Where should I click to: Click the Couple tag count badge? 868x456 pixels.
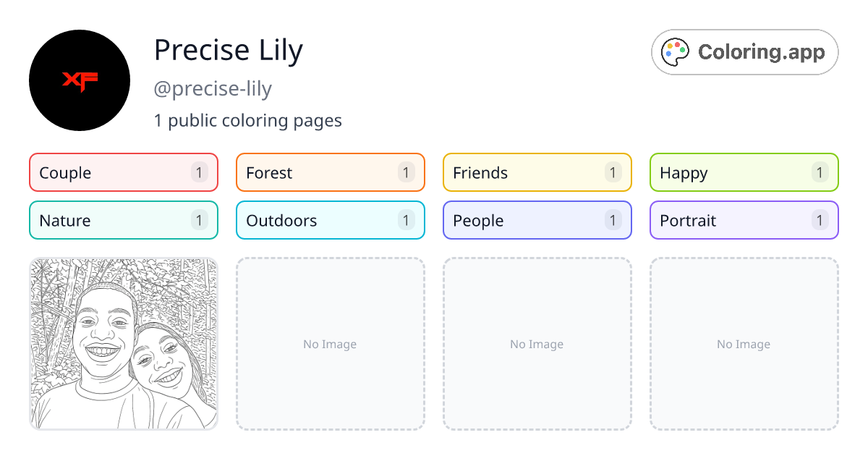tap(199, 172)
